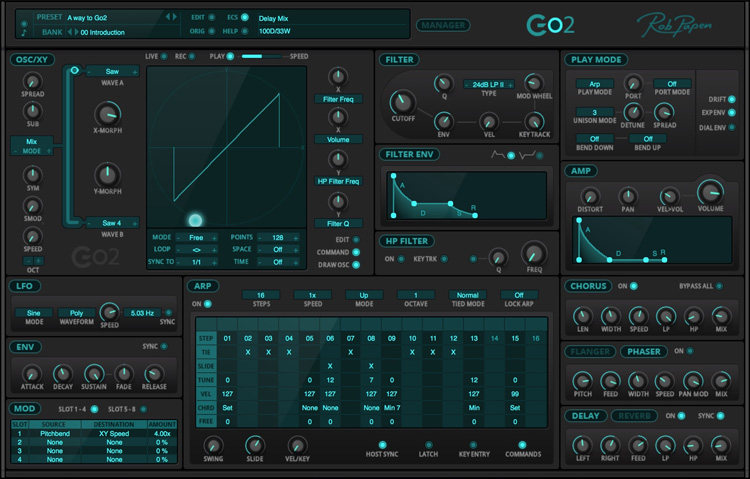The image size is (750, 479).
Task: Select the PHASER tab
Action: coord(644,352)
